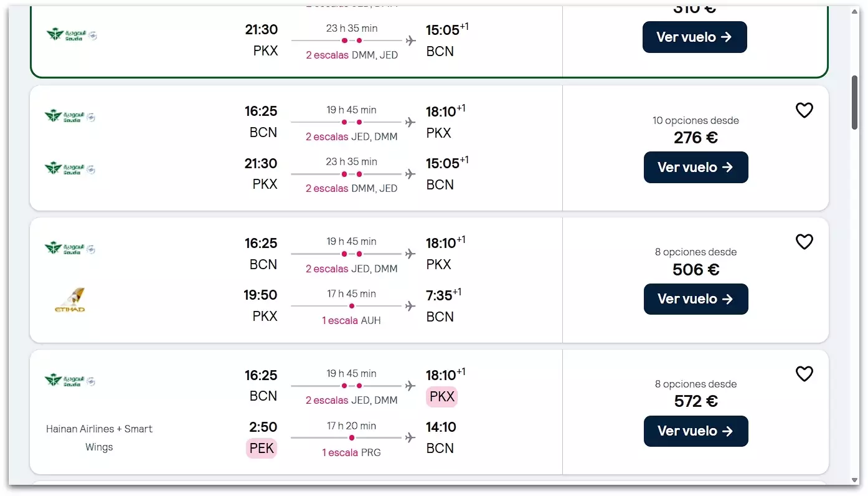Click the plane icon on the Etihad return leg
Screen dimensions: 868x496
point(410,306)
